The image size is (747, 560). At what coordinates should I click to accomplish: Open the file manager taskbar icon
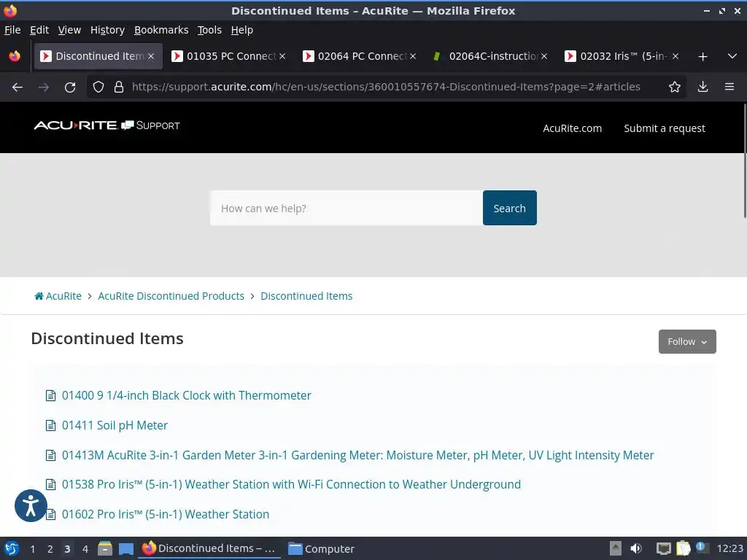pos(105,548)
